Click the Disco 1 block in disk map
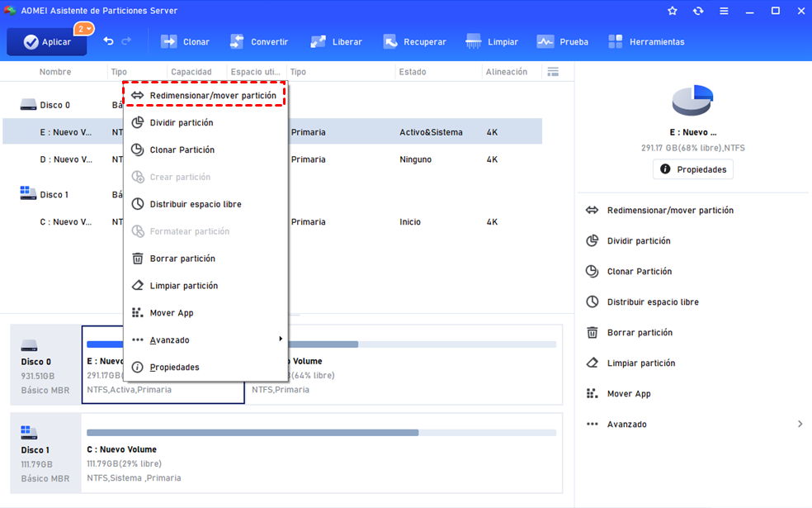This screenshot has width=812, height=508. point(45,453)
